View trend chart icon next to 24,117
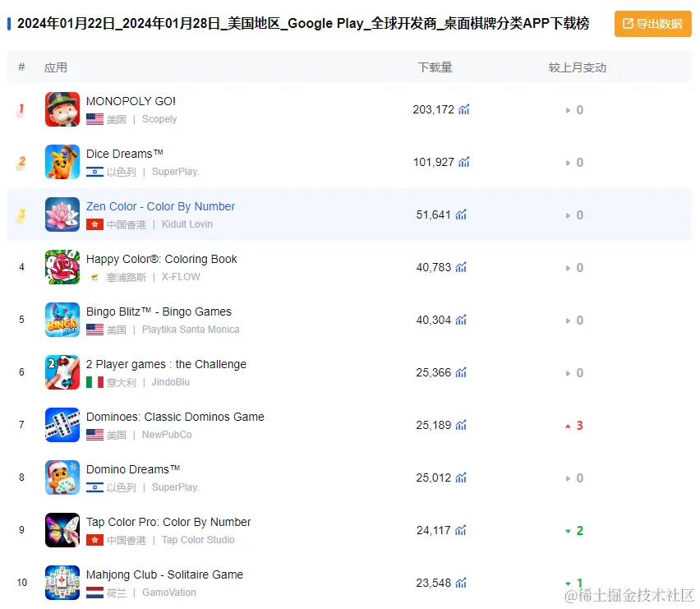Viewport: 700px width, 609px height. click(x=461, y=530)
